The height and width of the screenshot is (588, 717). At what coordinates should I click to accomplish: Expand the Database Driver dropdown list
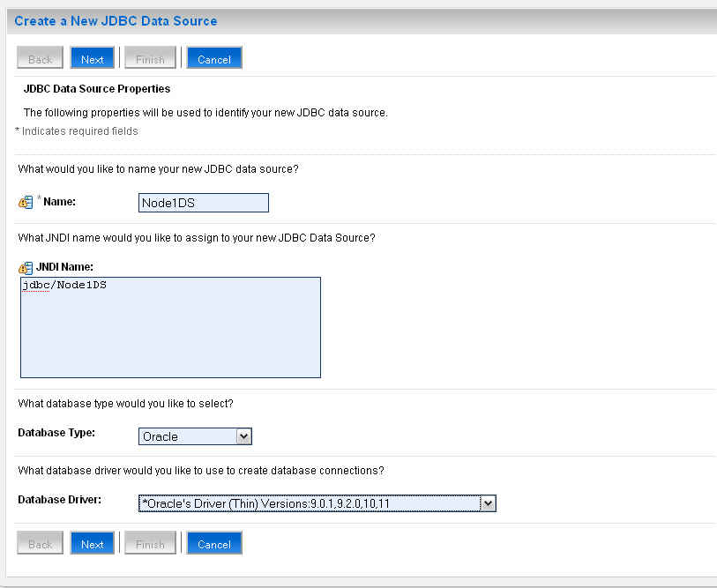point(317,503)
